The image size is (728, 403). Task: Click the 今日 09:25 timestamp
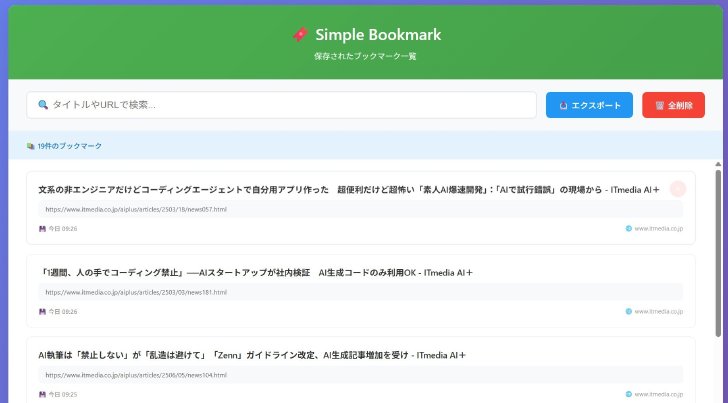pyautogui.click(x=63, y=394)
